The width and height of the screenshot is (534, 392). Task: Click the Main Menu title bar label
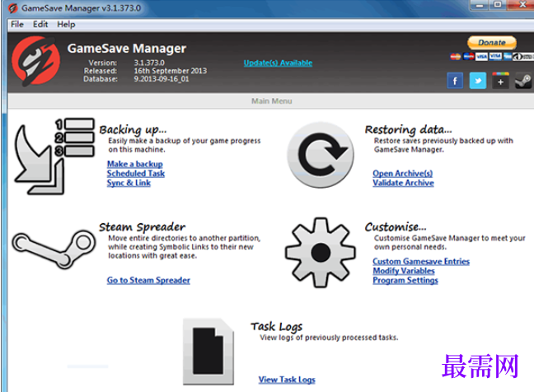click(x=271, y=101)
